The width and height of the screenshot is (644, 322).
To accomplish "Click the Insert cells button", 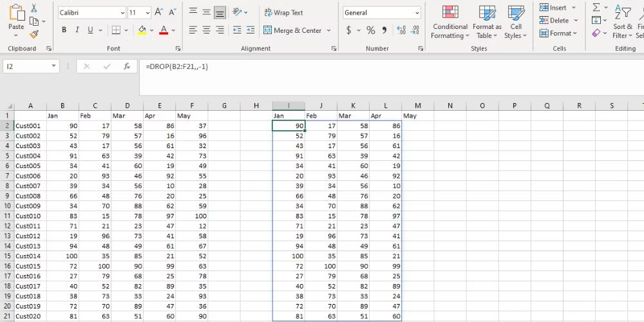I will [x=553, y=7].
